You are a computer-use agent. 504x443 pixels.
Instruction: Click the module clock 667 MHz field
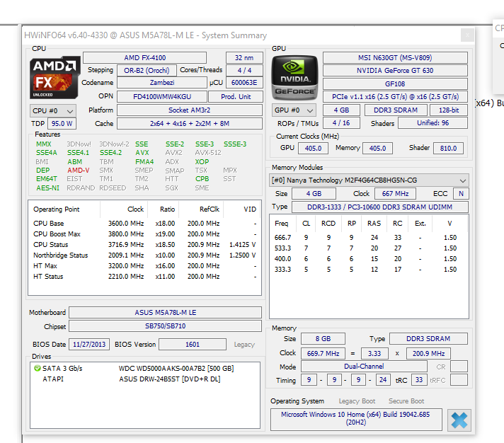coord(395,194)
